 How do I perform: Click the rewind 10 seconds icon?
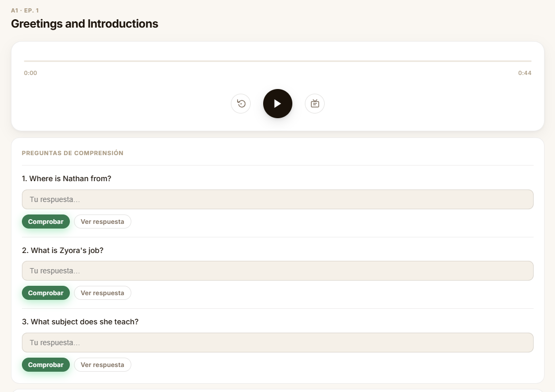[x=241, y=104]
